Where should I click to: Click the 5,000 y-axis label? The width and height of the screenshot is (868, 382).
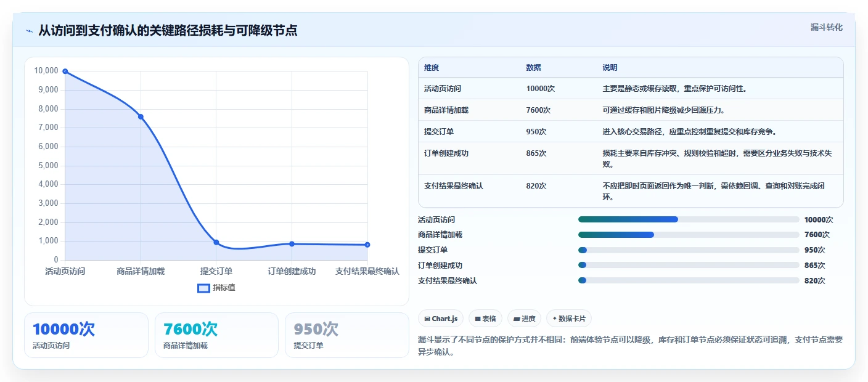click(48, 165)
